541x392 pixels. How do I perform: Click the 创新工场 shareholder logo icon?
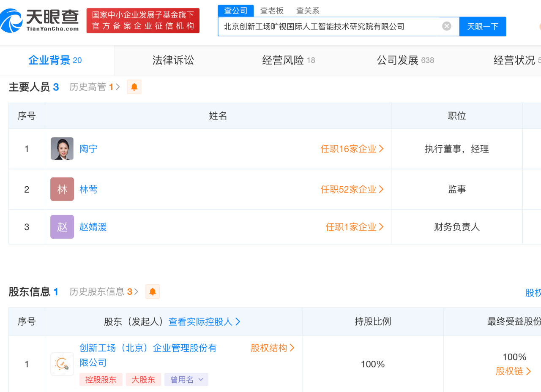pyautogui.click(x=62, y=364)
